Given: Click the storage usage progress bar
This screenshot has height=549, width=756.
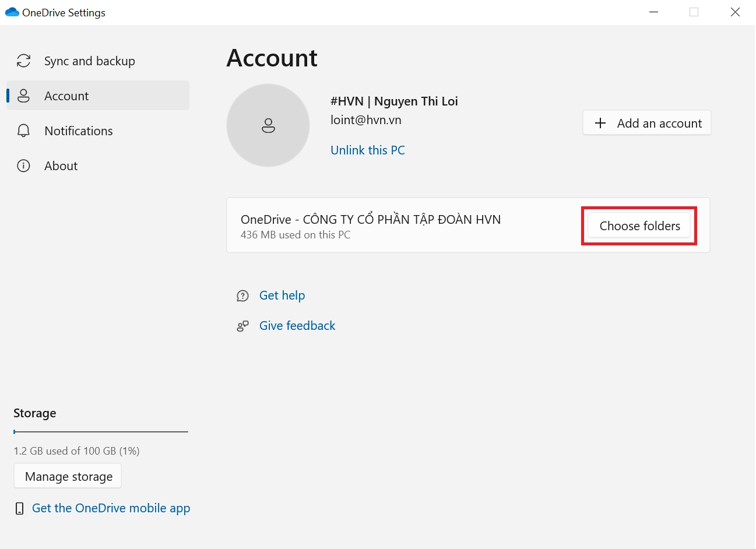Looking at the screenshot, I should click(101, 432).
